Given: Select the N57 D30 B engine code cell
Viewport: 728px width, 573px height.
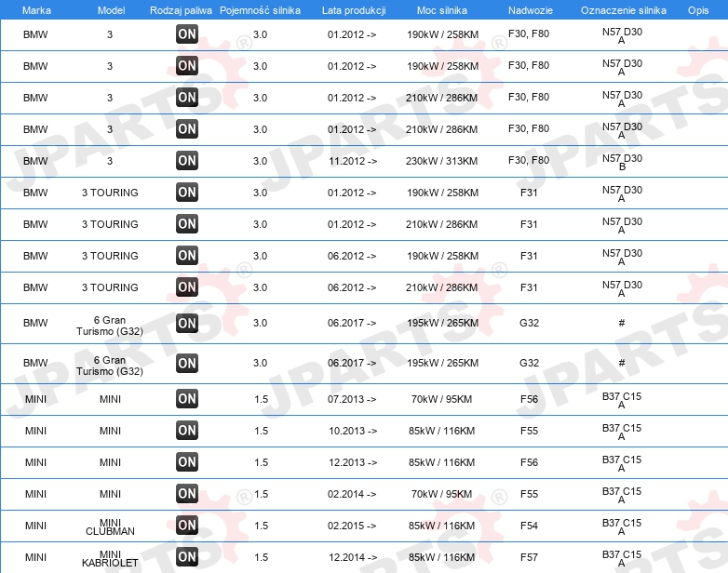Looking at the screenshot, I should 622,162.
